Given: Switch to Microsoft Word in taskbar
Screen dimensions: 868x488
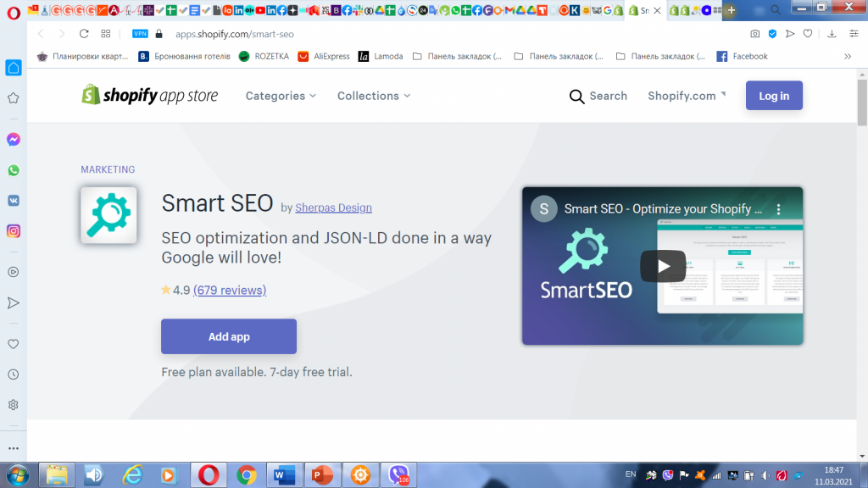Looking at the screenshot, I should tap(285, 475).
